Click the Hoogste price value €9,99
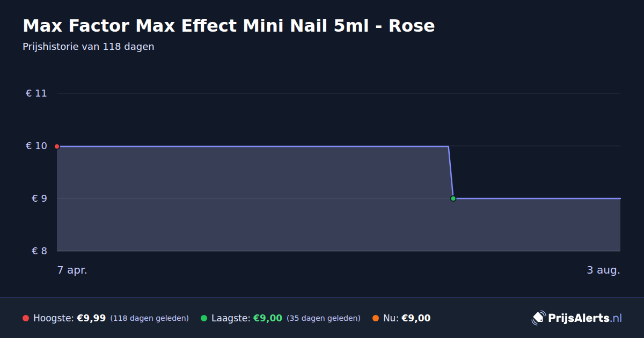 click(91, 318)
